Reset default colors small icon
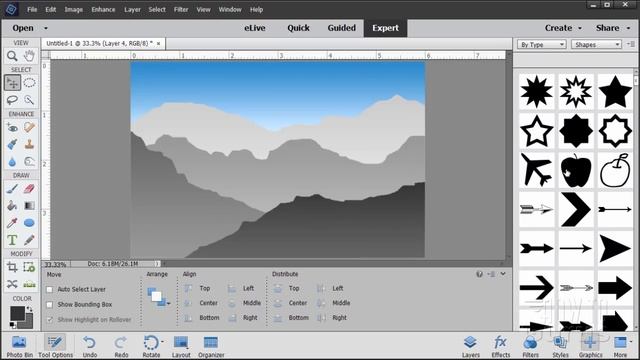The image size is (640, 360). pos(13,325)
